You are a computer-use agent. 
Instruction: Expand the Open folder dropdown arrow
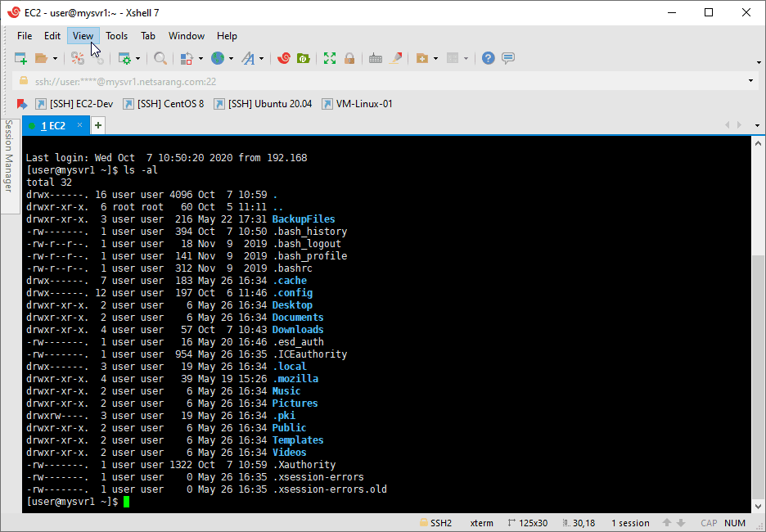click(x=55, y=59)
